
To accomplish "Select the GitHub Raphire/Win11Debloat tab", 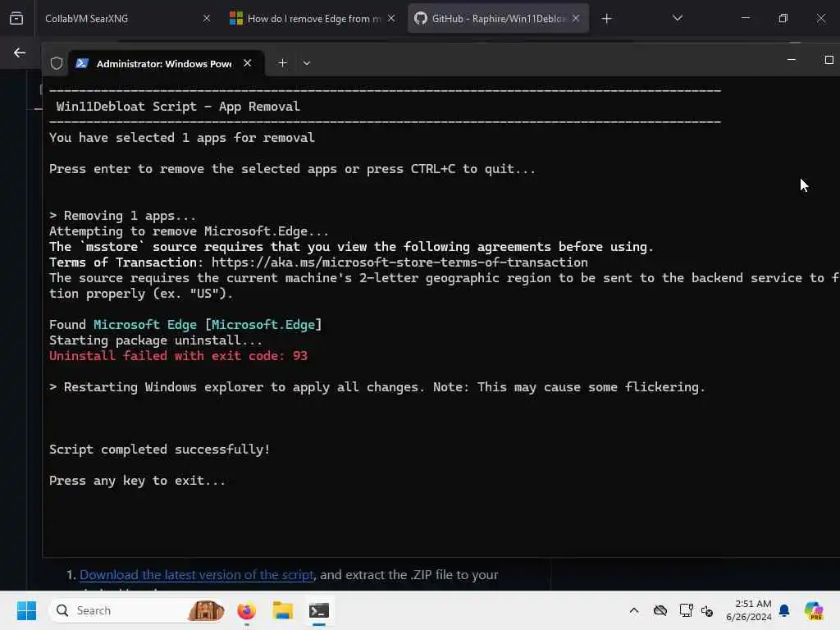I will [498, 18].
